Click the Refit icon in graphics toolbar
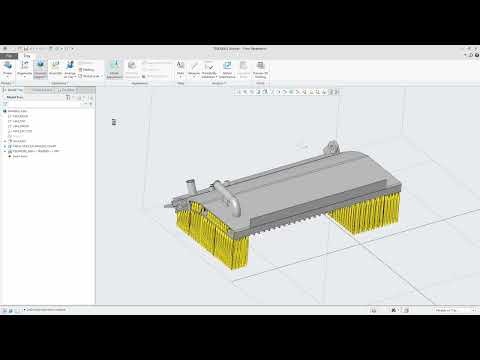 click(239, 92)
